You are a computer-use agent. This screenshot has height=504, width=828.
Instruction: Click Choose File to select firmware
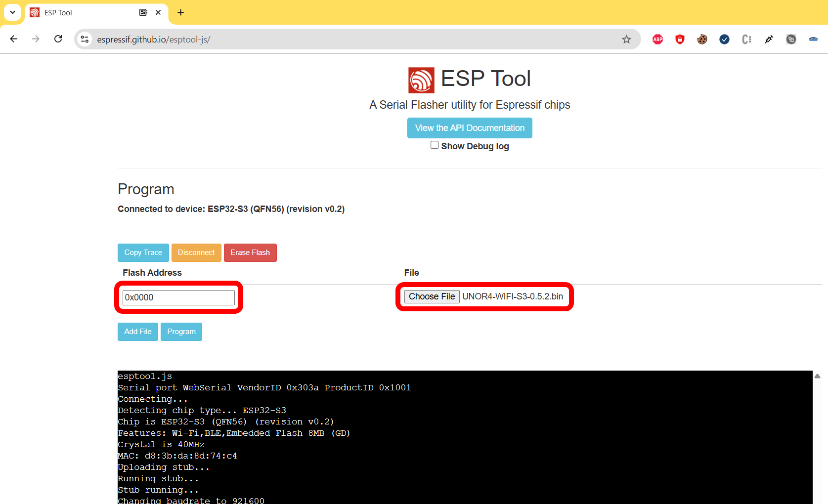click(432, 296)
